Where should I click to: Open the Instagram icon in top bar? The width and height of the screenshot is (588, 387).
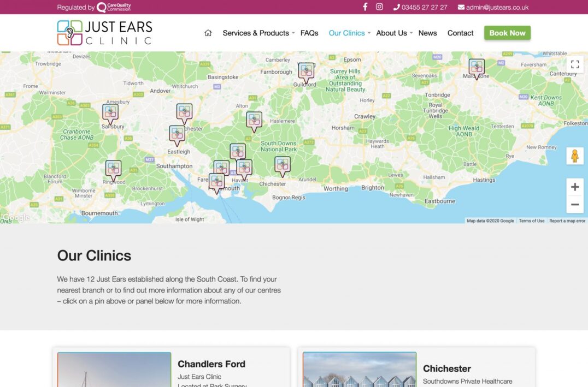(x=379, y=7)
